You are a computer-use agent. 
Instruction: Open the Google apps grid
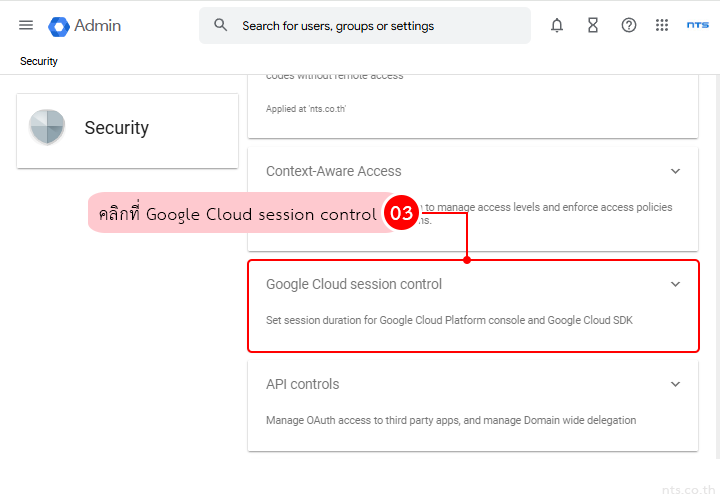pyautogui.click(x=662, y=25)
